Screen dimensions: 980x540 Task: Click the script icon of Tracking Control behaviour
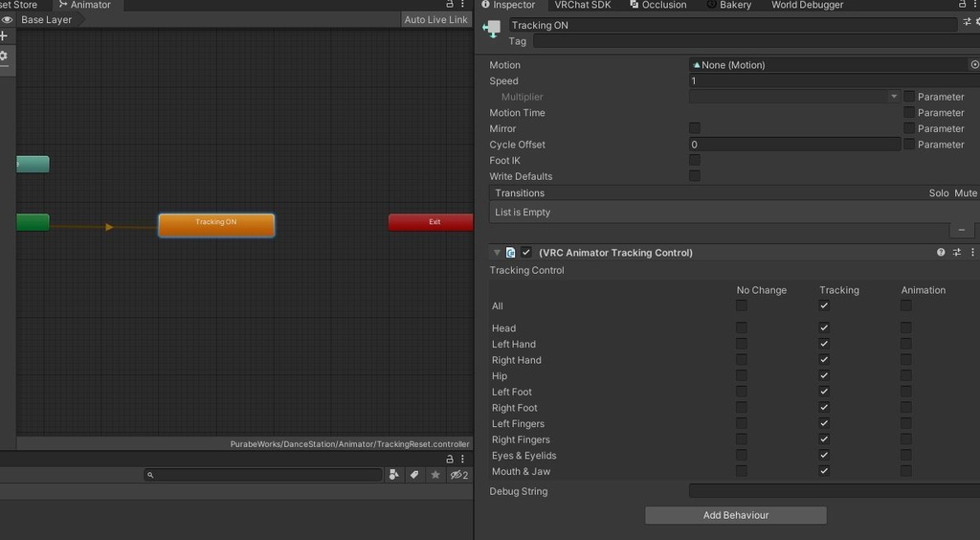(511, 253)
